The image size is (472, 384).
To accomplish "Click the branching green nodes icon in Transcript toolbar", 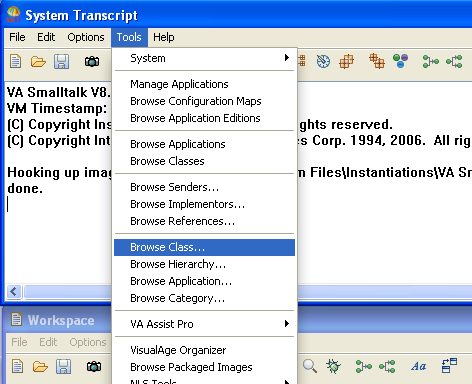I will point(454,61).
